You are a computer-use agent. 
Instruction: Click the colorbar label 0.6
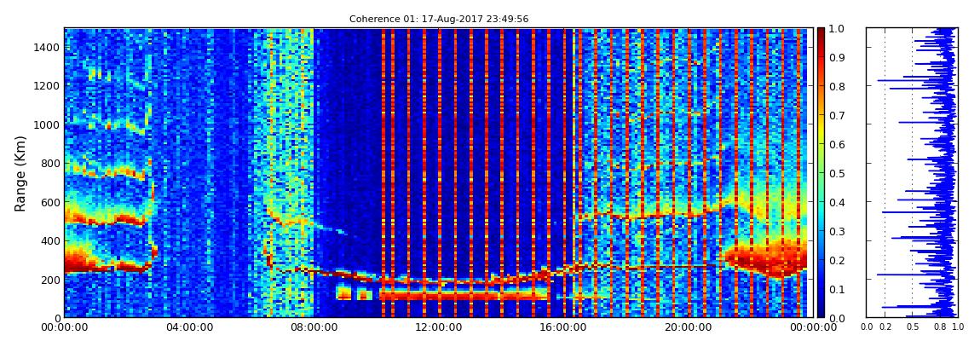pyautogui.click(x=839, y=144)
